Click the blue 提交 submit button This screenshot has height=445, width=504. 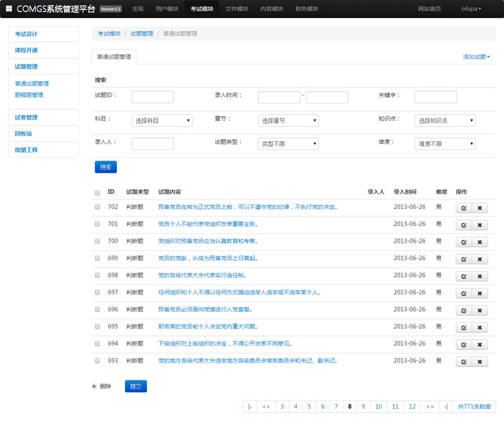(x=136, y=386)
